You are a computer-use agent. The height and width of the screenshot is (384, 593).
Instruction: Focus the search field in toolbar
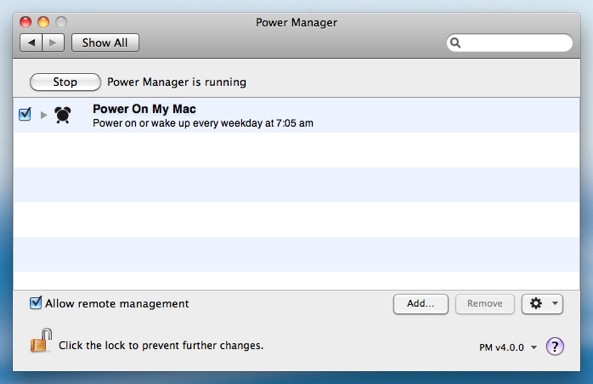509,43
